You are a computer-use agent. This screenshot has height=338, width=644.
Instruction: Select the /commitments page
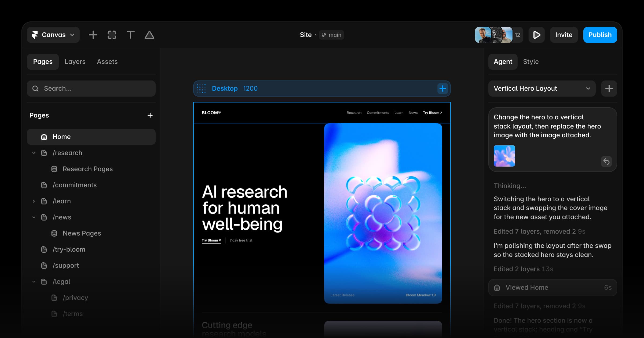[x=91, y=185]
